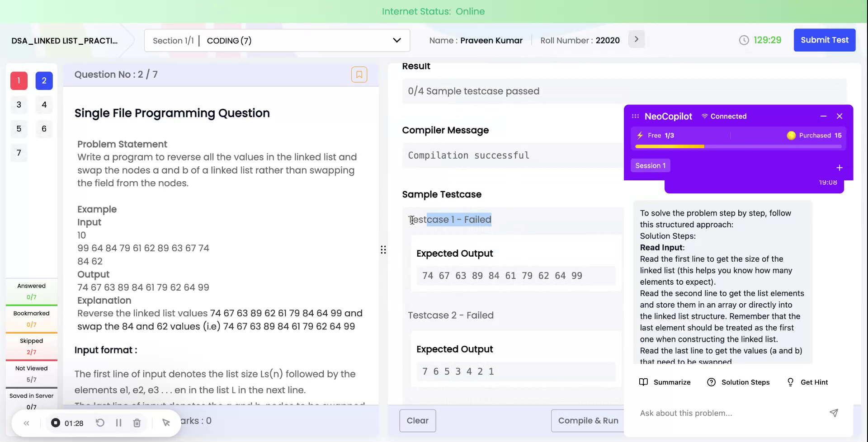
Task: Open the Section 1/1 CODING dropdown
Action: 396,40
